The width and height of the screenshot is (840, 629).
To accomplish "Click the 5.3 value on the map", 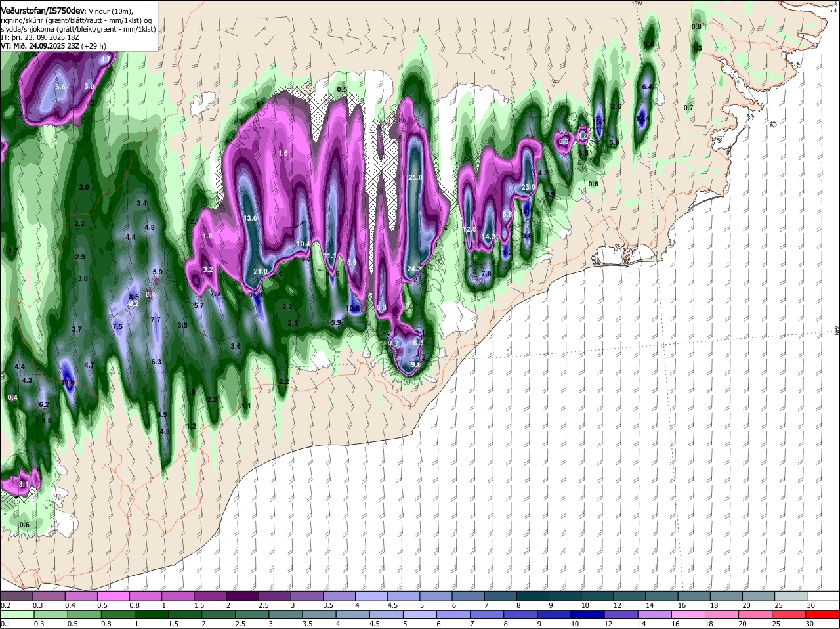I will [x=564, y=141].
